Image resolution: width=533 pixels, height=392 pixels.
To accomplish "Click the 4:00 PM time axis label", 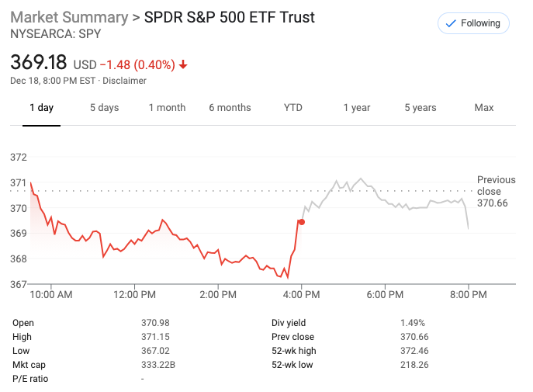I will click(301, 295).
